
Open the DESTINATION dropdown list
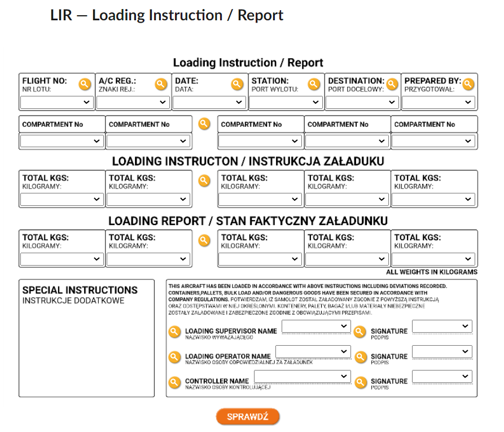[x=362, y=102]
